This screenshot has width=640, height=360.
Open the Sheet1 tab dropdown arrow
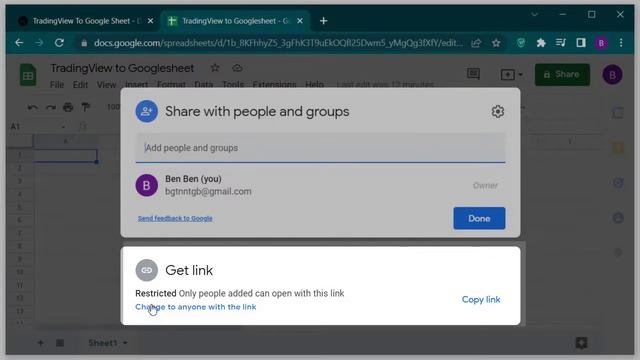[125, 343]
